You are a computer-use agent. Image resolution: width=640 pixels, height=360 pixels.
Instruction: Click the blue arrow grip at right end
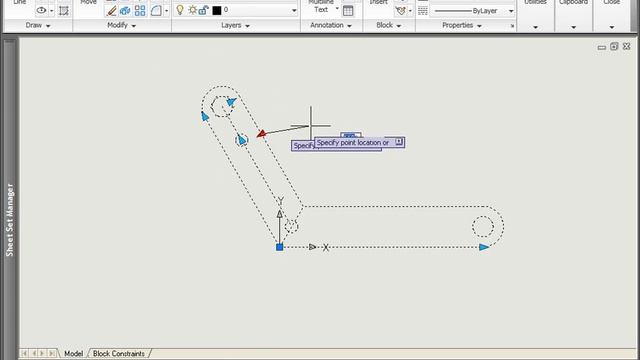pos(484,247)
